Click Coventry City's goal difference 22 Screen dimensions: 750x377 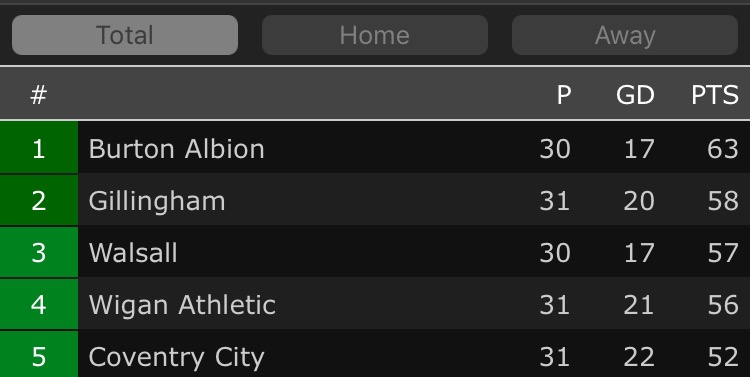[639, 356]
